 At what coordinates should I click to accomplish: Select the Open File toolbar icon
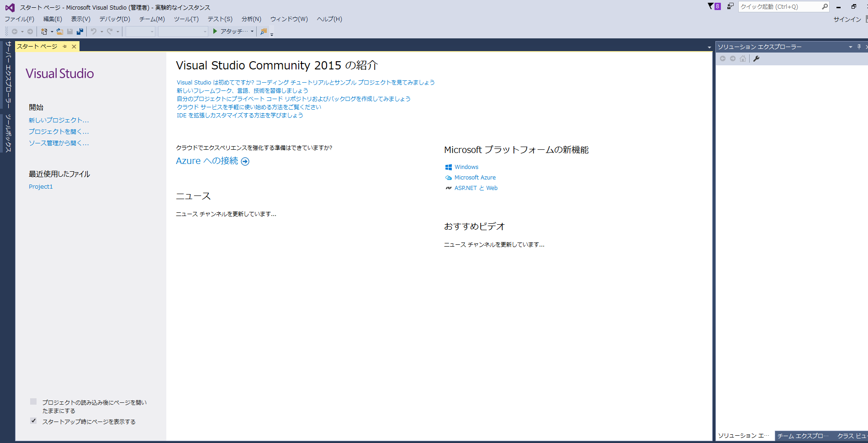pos(59,31)
